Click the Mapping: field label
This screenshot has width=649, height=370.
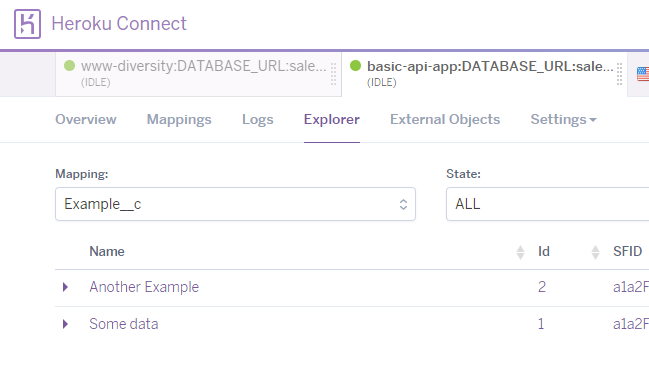click(x=82, y=174)
